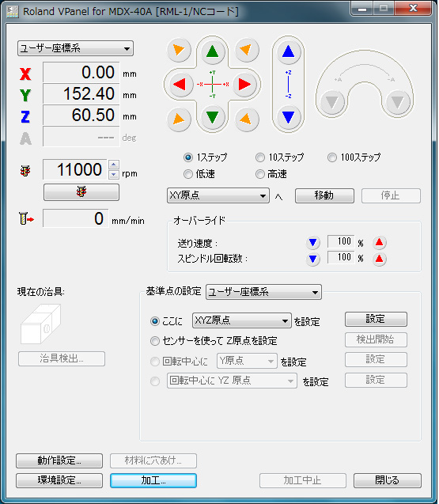Click the 加工中止 (abort cutting) button
Image resolution: width=439 pixels, height=504 pixels.
(x=303, y=480)
